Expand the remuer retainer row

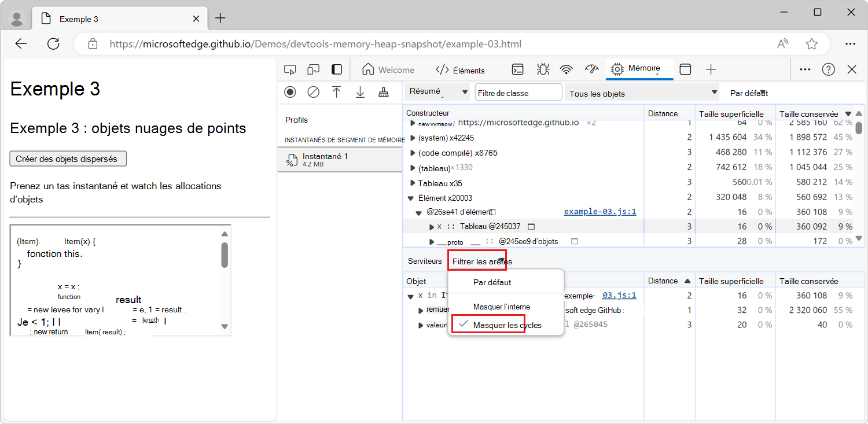[x=421, y=310]
